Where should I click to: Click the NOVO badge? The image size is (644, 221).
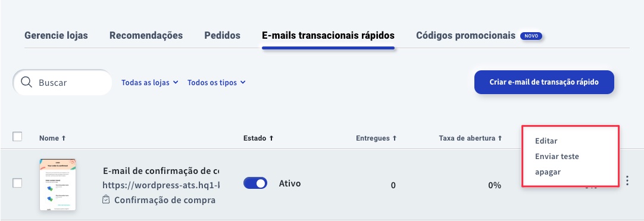point(531,36)
